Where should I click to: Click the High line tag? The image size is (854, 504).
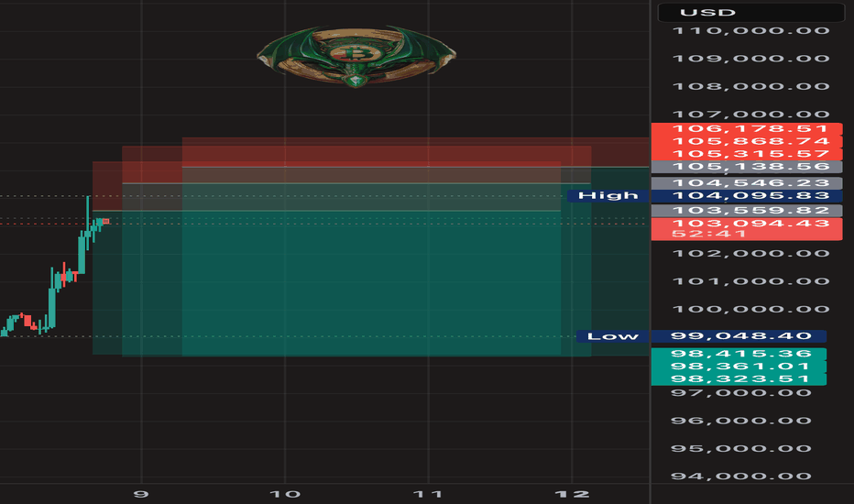point(608,195)
